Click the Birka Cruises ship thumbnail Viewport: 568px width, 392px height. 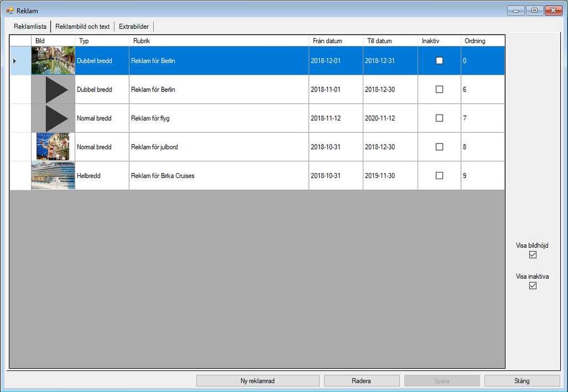53,176
